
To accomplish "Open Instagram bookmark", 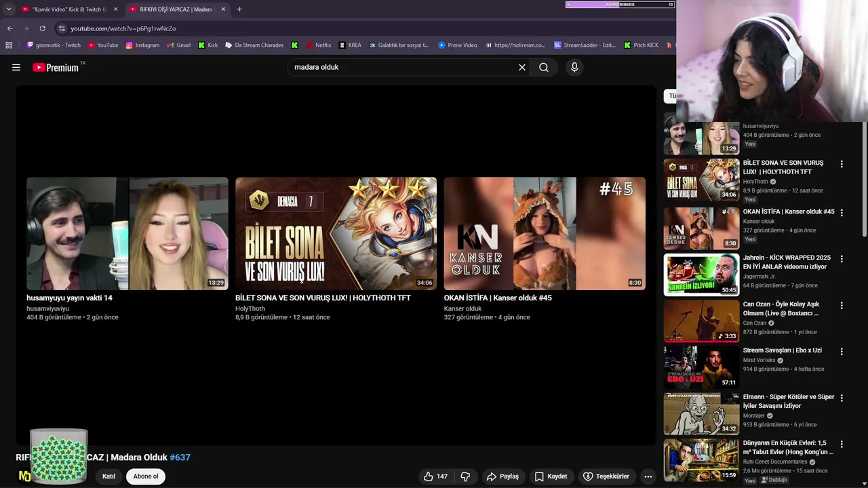I will 142,45.
